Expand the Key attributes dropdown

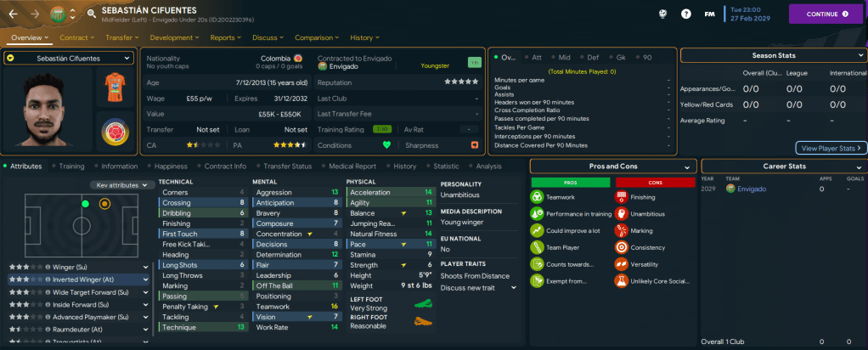click(123, 184)
